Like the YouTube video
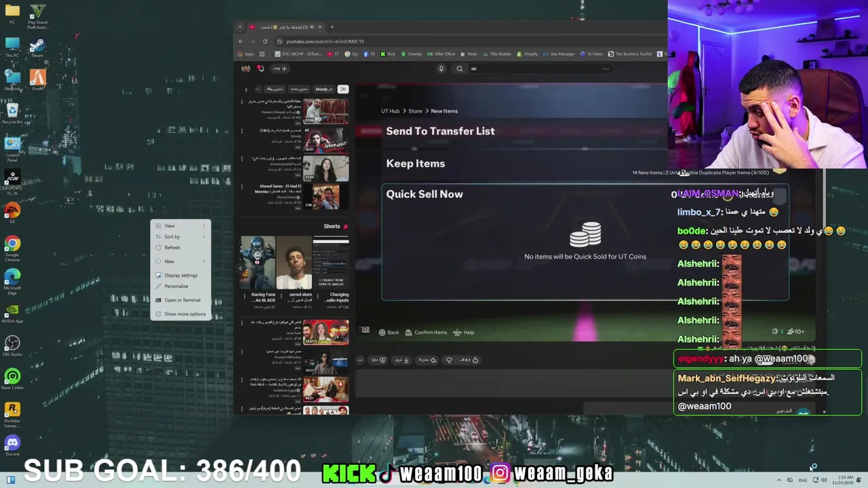The width and height of the screenshot is (868, 488). click(x=469, y=360)
